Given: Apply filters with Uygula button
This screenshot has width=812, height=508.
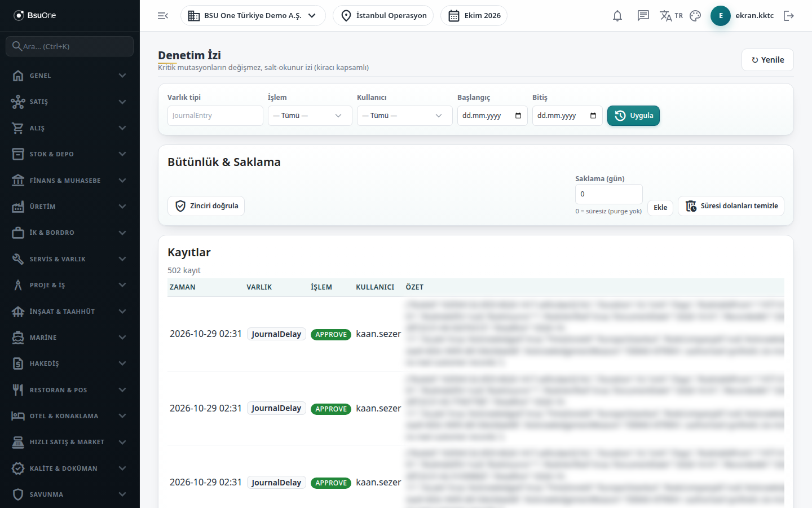Looking at the screenshot, I should tap(633, 116).
